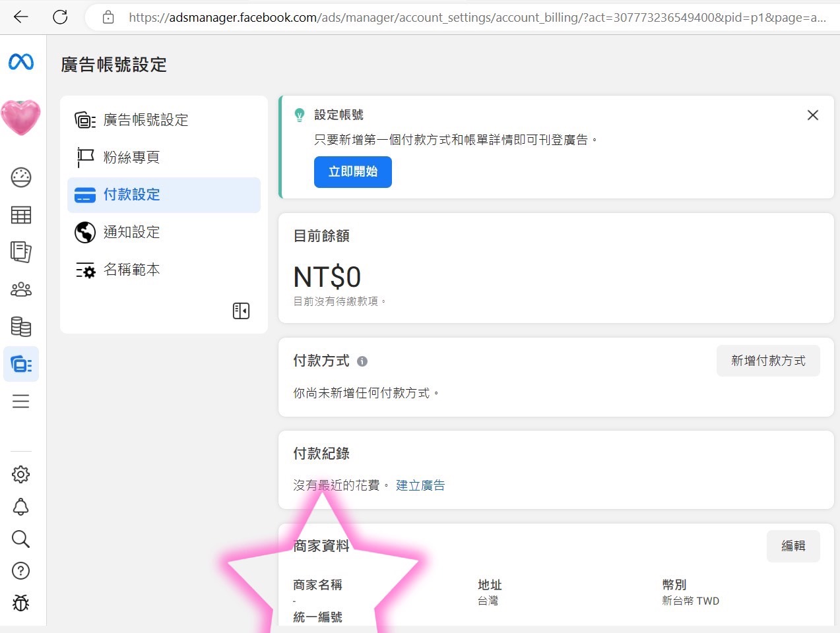
Task: Click the 目前沒有待繳款項 text
Action: tap(339, 301)
